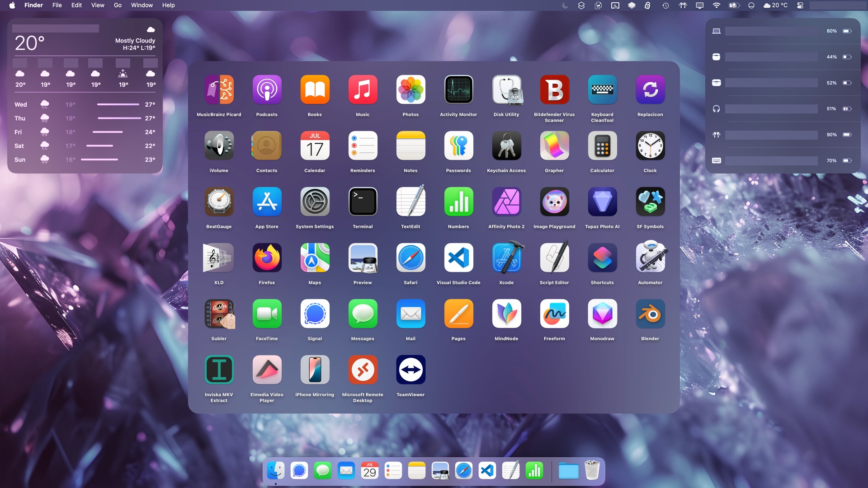Screen dimensions: 868x488
Task: Open iPhone Mirroring
Action: 315,370
